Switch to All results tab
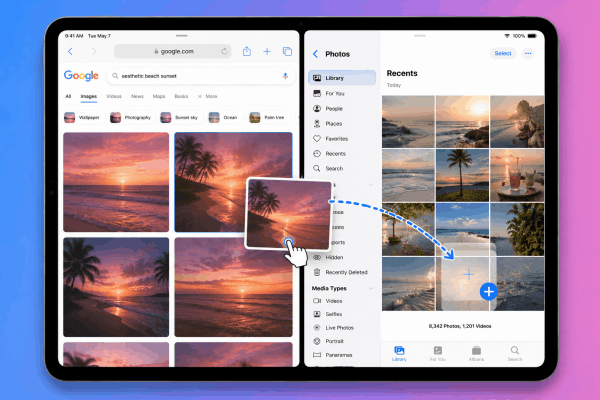 point(68,96)
